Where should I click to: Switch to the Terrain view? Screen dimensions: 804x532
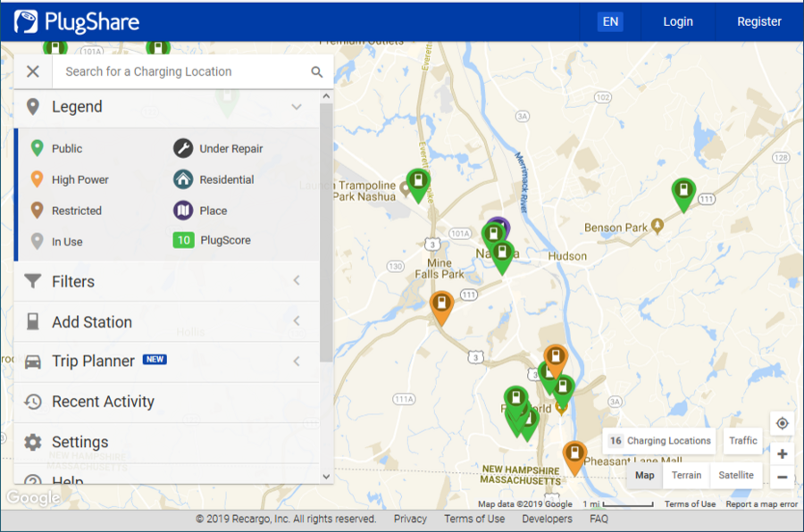[686, 476]
